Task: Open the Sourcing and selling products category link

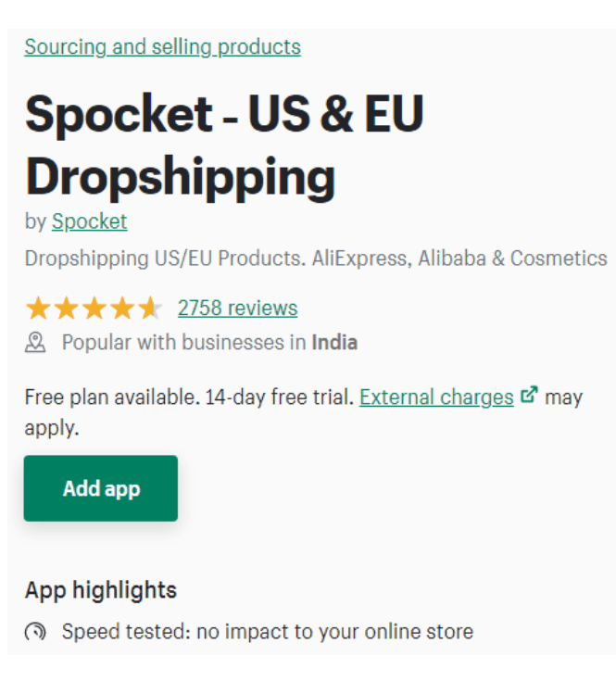Action: (x=162, y=47)
